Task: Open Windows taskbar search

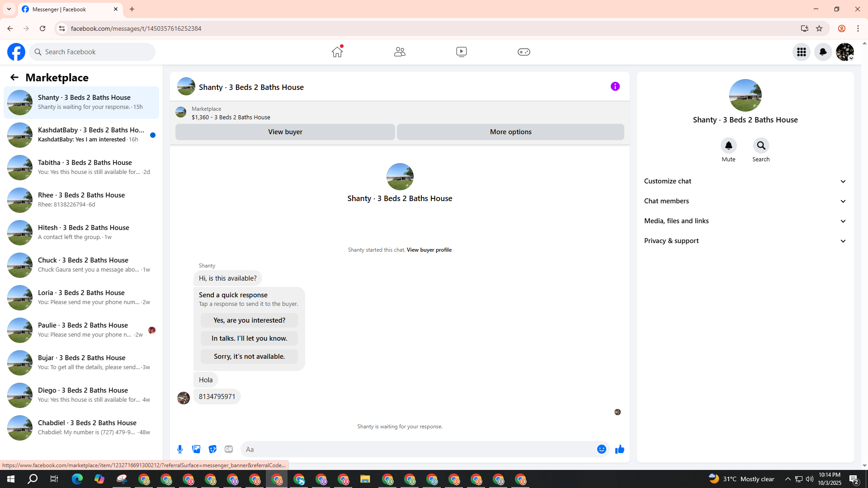Action: (x=33, y=479)
